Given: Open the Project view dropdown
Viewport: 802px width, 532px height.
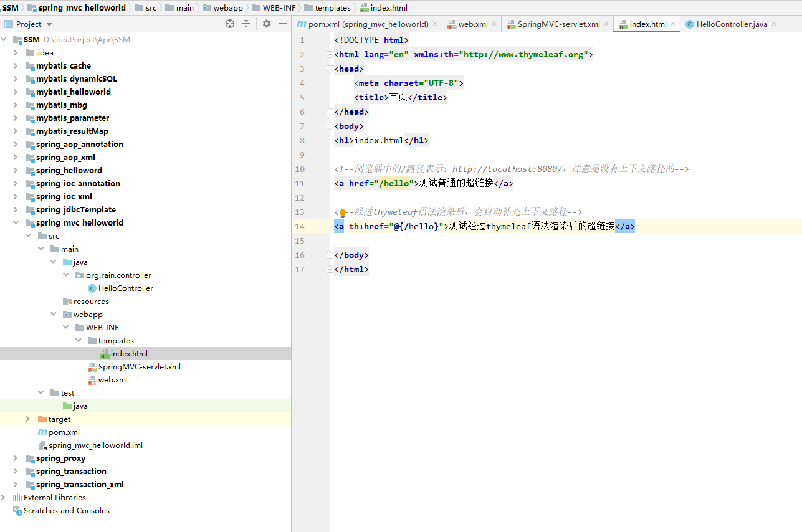Looking at the screenshot, I should (49, 24).
